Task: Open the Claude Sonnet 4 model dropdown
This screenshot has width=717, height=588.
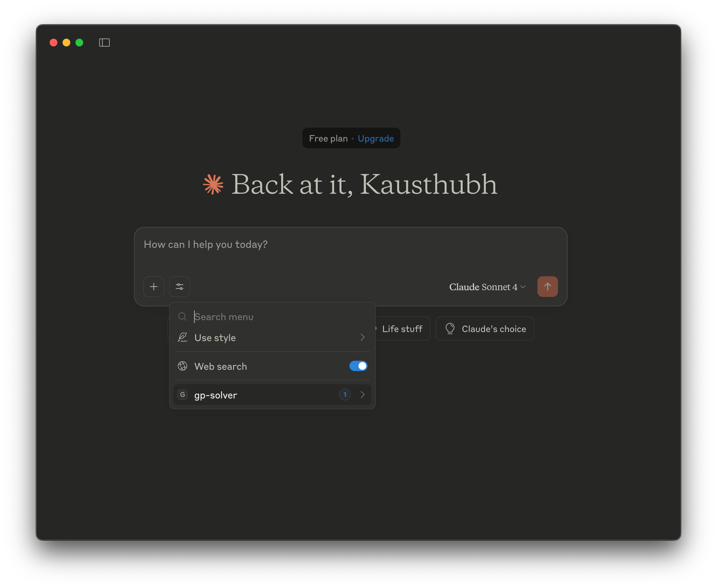Action: [487, 287]
